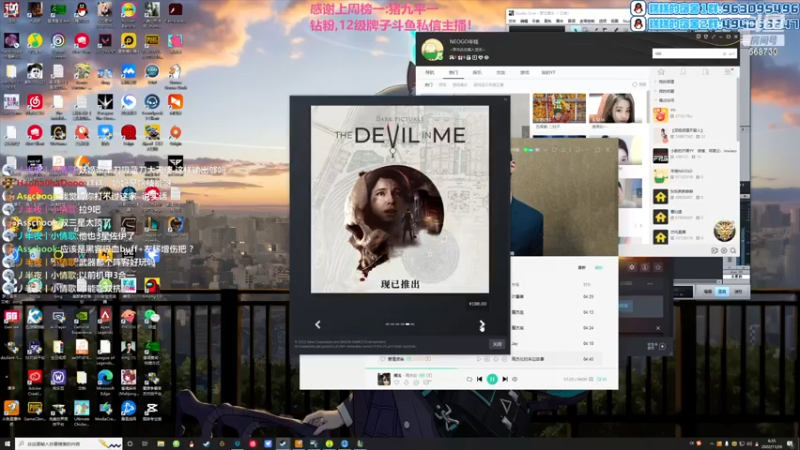Open the first yellow house channel in YY list

tap(660, 196)
